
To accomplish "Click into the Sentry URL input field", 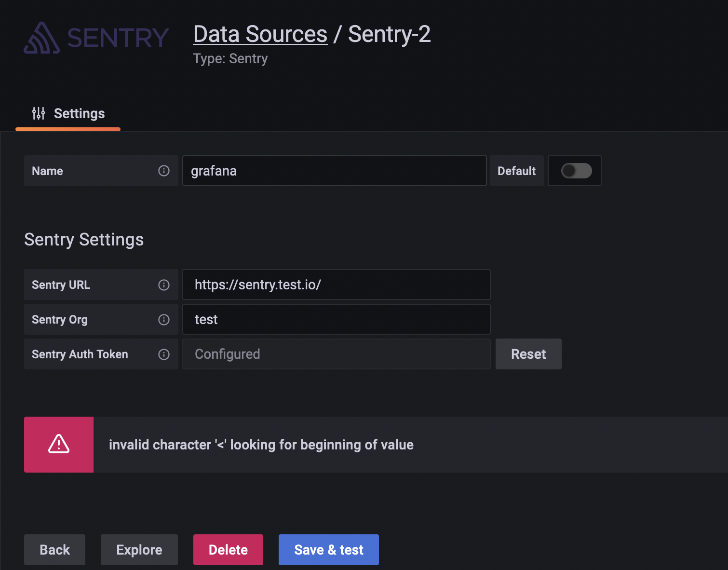I will (x=336, y=285).
